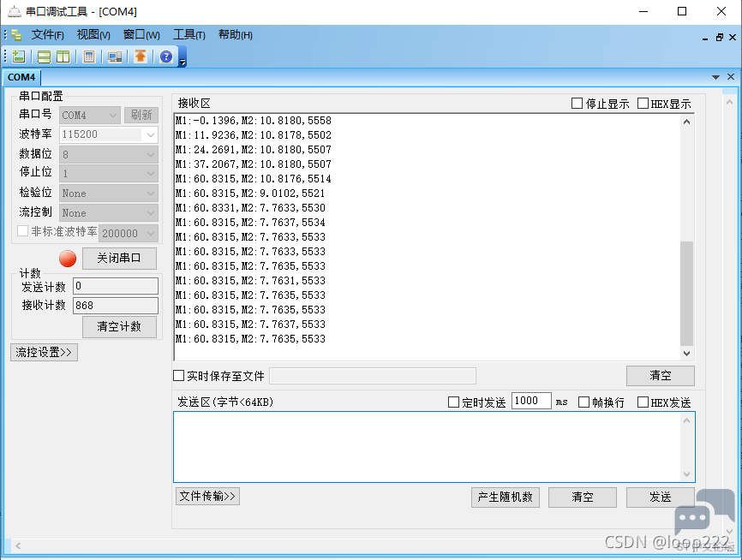Click line 'M1:-0.1396,M2:10.8180,5558'
The image size is (742, 560).
(253, 121)
